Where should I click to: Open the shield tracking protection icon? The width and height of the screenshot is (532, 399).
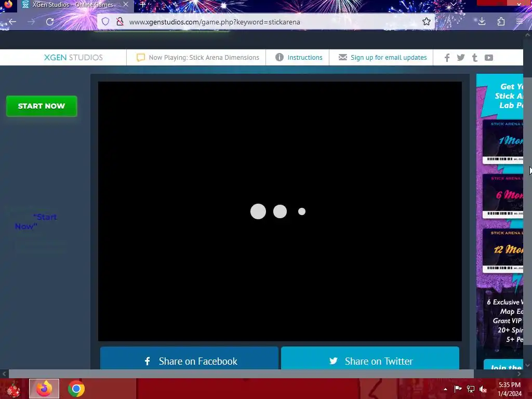105,22
